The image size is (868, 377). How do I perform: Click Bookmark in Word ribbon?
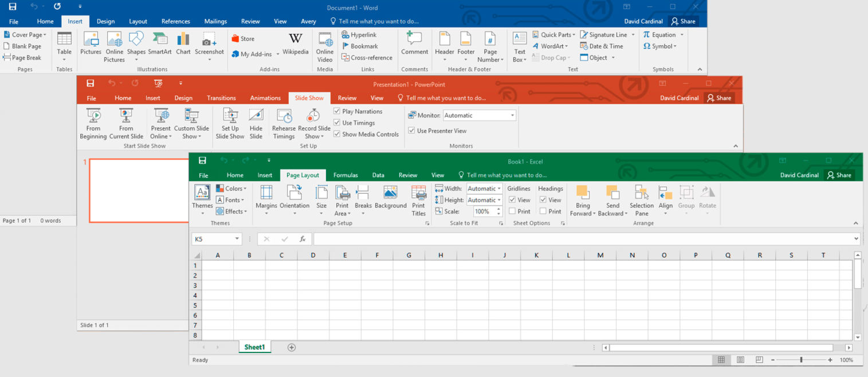tap(359, 46)
